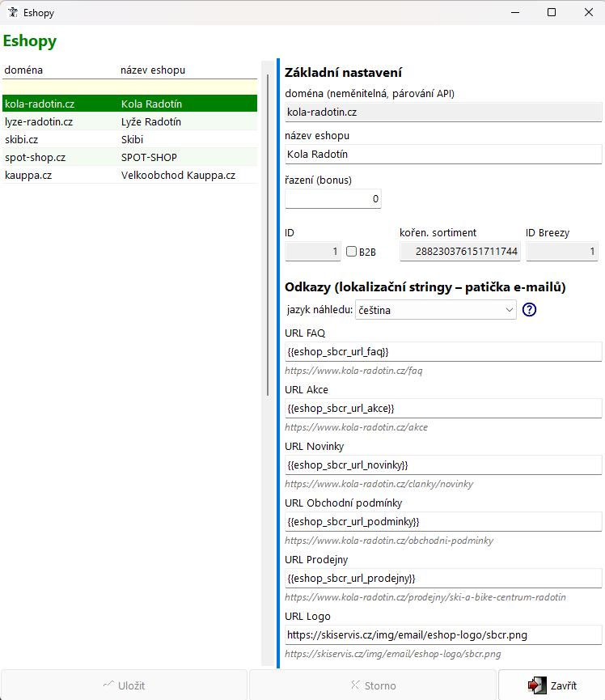Image resolution: width=605 pixels, height=700 pixels.
Task: Click the SPOT-SHOP shop name cell
Action: pos(149,157)
